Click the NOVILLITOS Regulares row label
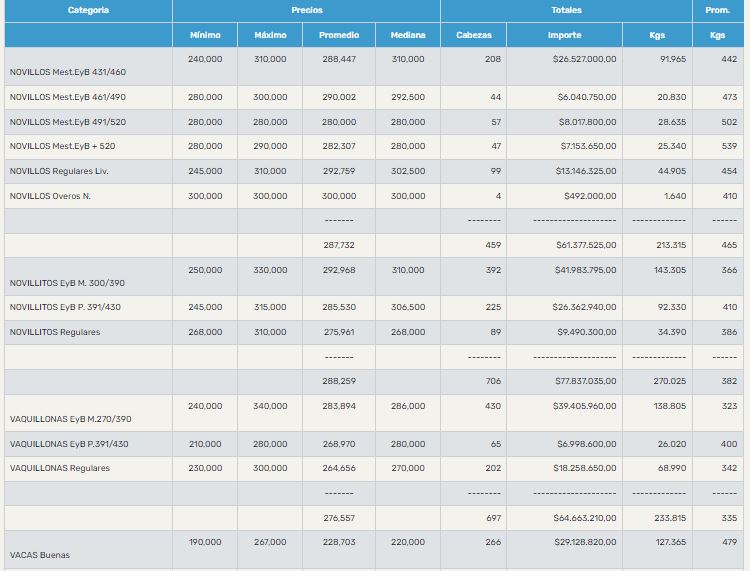The width and height of the screenshot is (750, 571). pyautogui.click(x=55, y=332)
